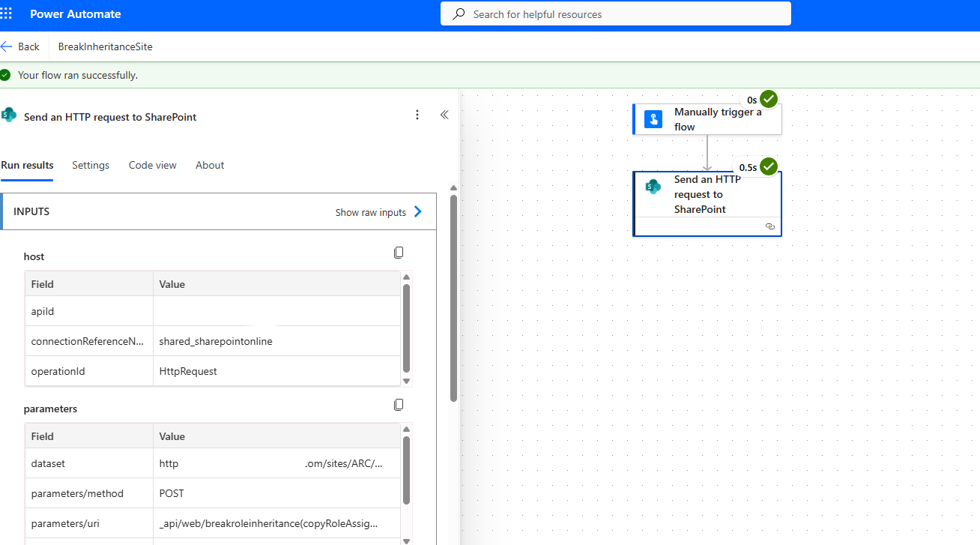Copy the parameters table contents
The width and height of the screenshot is (980, 545).
pyautogui.click(x=399, y=405)
